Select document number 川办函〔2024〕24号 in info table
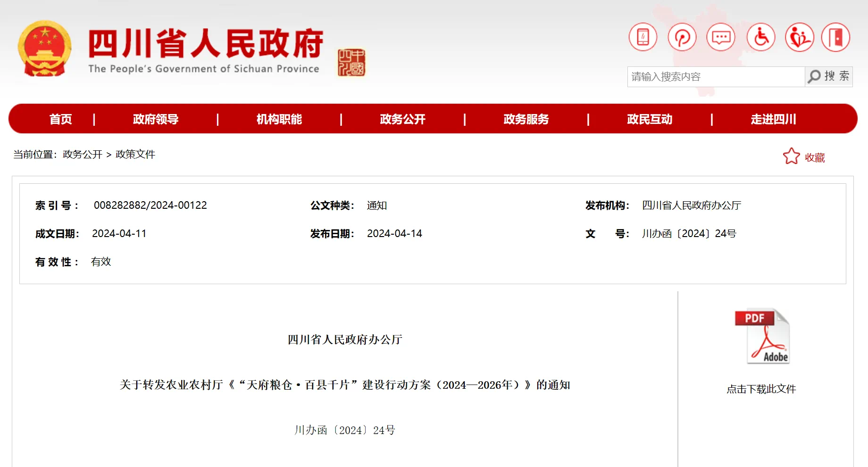The height and width of the screenshot is (467, 868). click(x=689, y=234)
